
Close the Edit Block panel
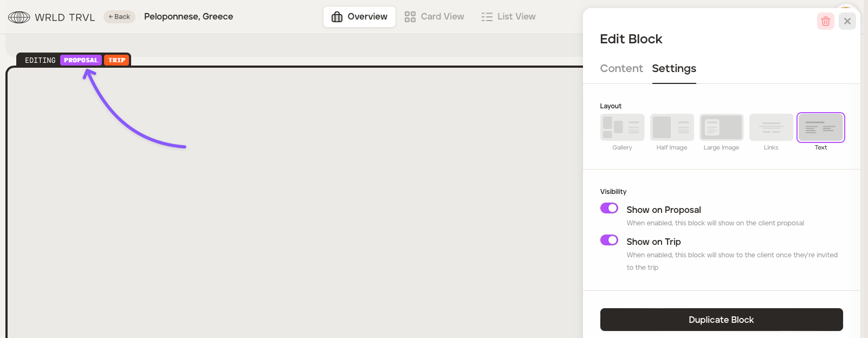point(847,21)
